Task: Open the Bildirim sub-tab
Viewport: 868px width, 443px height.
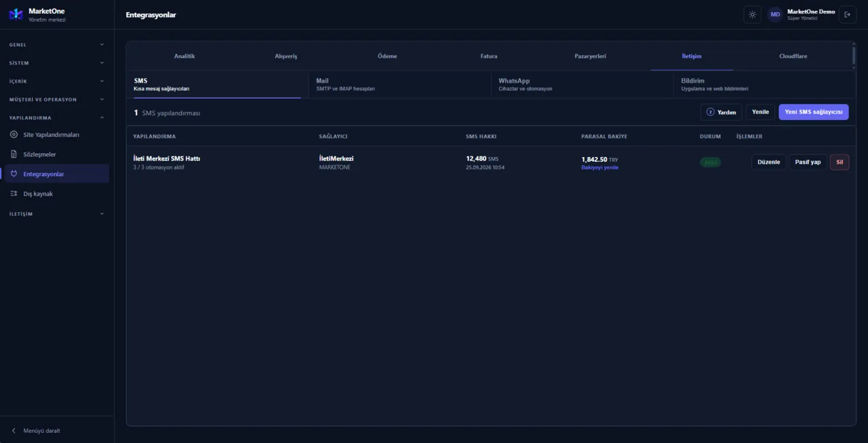Action: click(x=764, y=85)
